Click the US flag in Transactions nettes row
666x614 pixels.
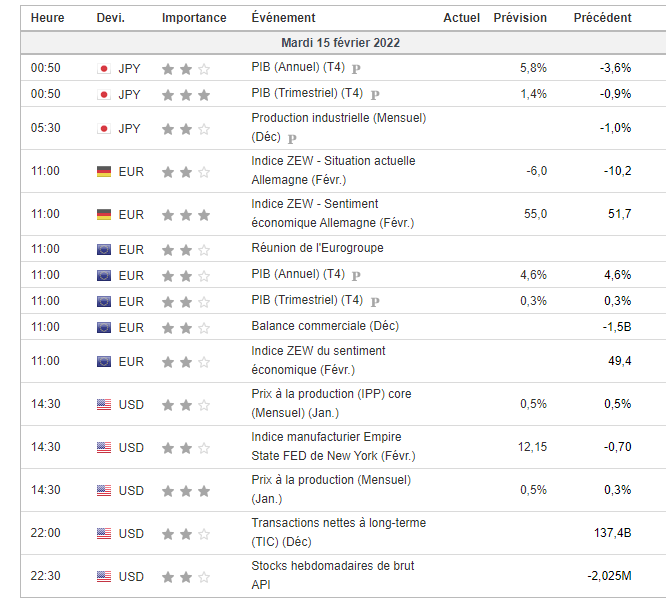pyautogui.click(x=103, y=534)
